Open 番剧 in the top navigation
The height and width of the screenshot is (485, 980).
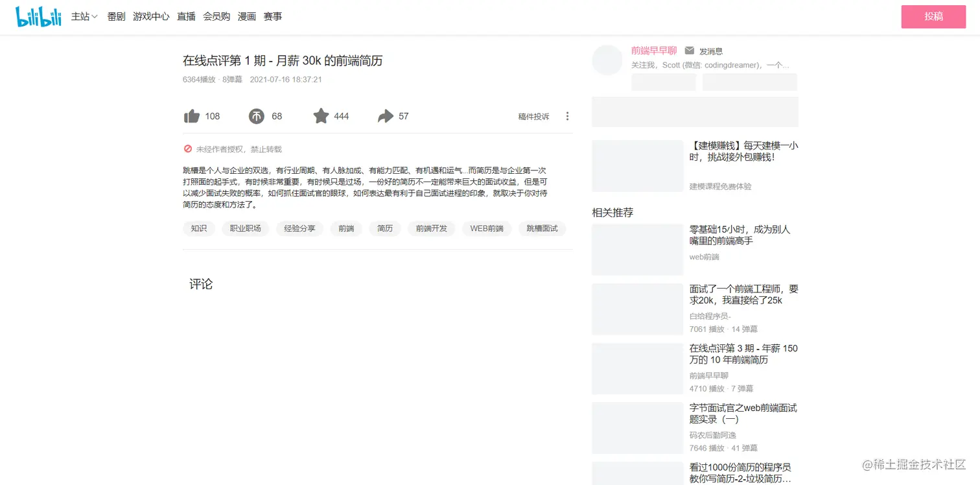tap(116, 16)
